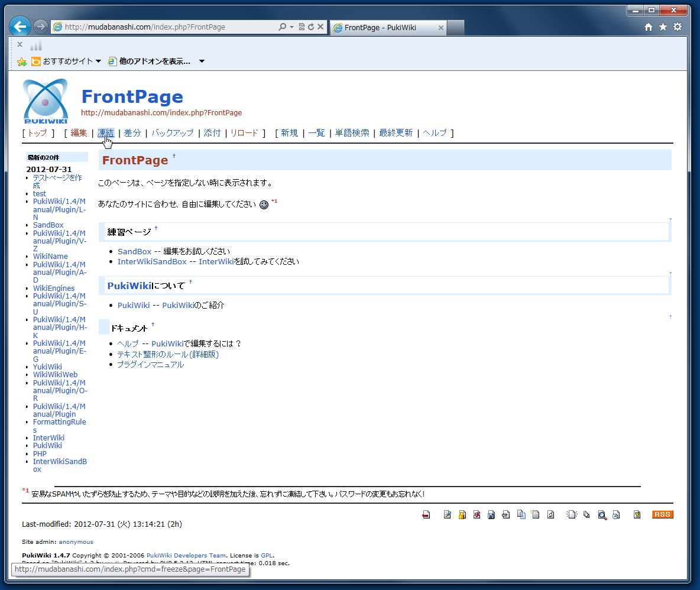Screen dimensions: 700x590
Task: Click the *1 footnote marker after the smiley
Action: [x=274, y=201]
